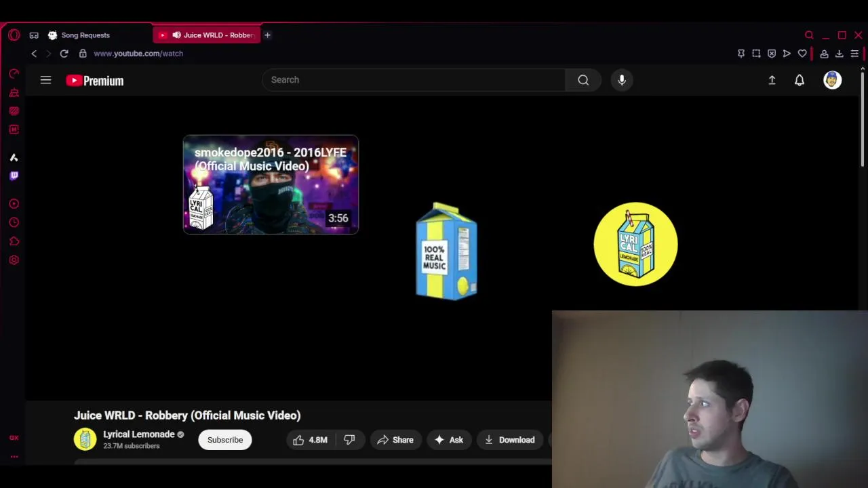868x488 pixels.
Task: Go back to previous page
Action: tap(34, 54)
